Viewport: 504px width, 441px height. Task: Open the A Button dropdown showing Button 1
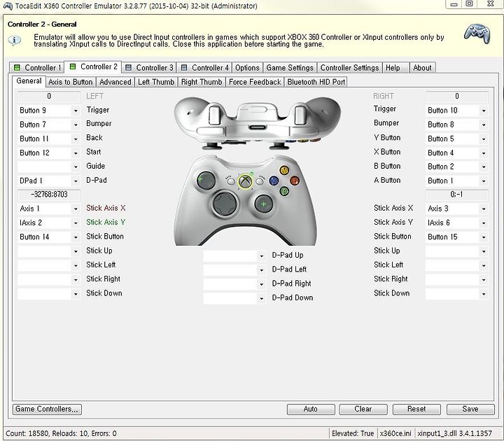coord(456,181)
